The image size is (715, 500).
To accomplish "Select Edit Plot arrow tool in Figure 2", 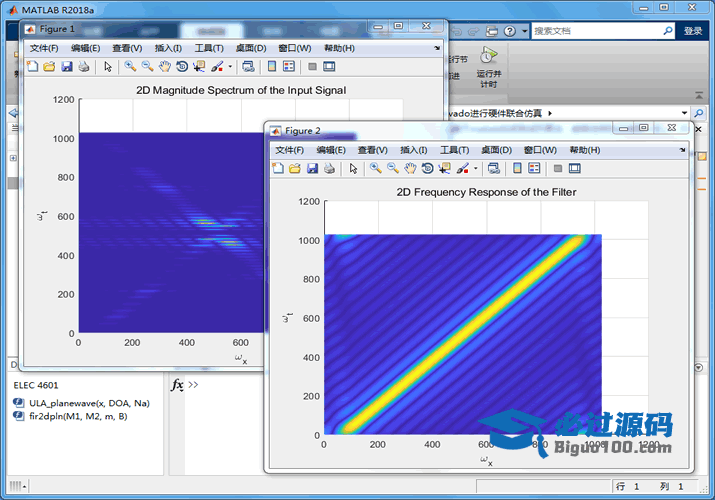I will coord(353,169).
